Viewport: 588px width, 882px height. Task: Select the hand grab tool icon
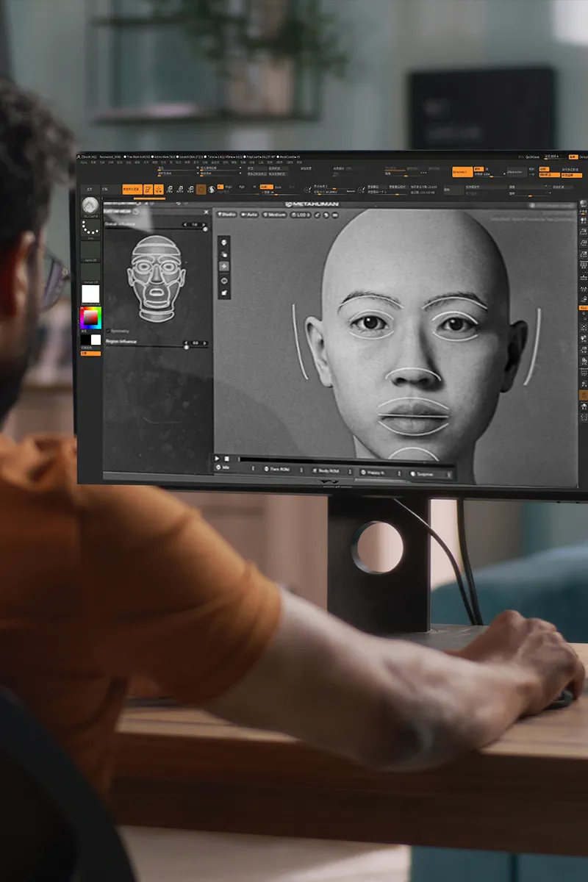[x=224, y=254]
